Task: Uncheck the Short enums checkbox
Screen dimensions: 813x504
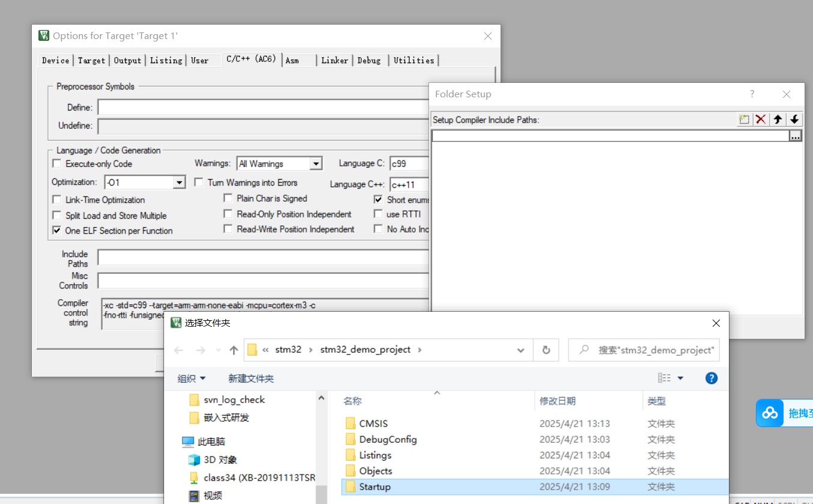Action: 378,199
